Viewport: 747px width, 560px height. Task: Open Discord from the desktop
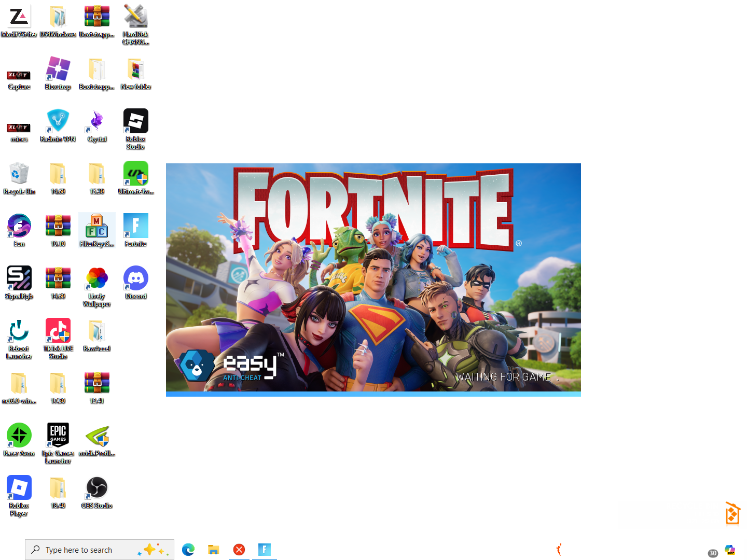tap(136, 283)
